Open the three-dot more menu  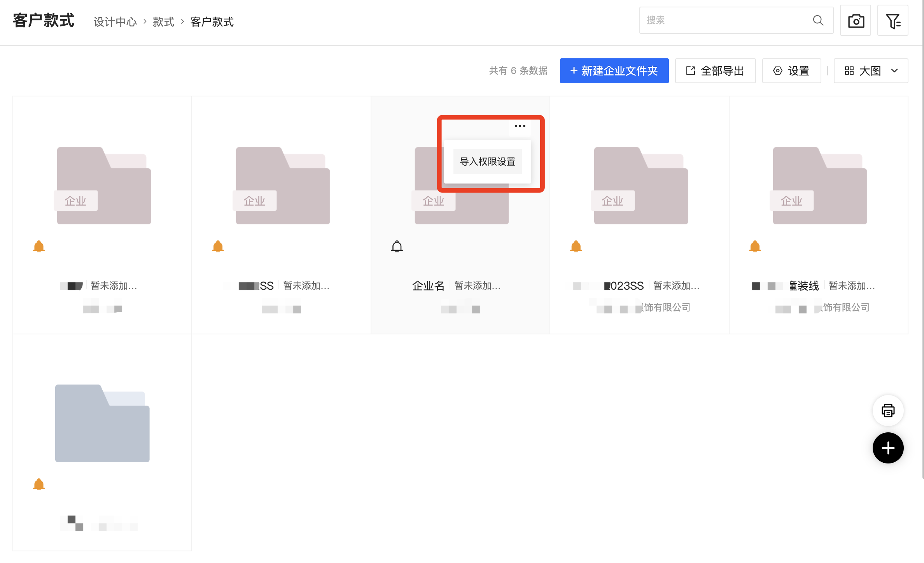click(520, 126)
